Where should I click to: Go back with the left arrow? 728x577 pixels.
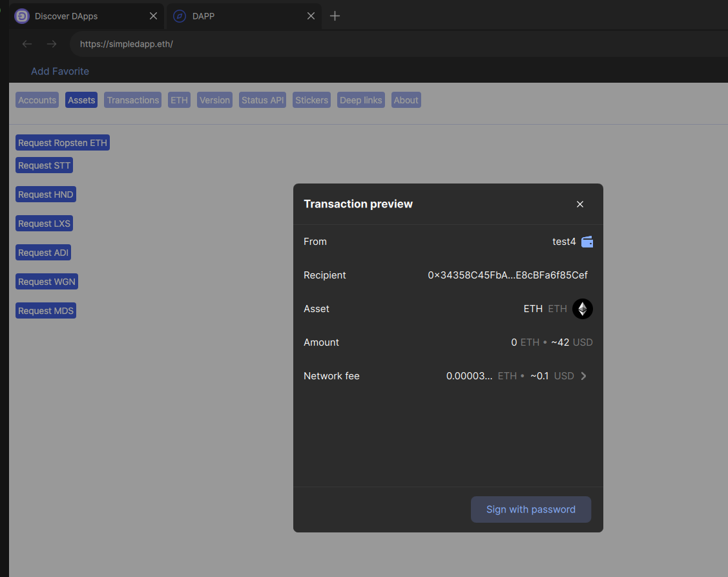click(x=27, y=44)
